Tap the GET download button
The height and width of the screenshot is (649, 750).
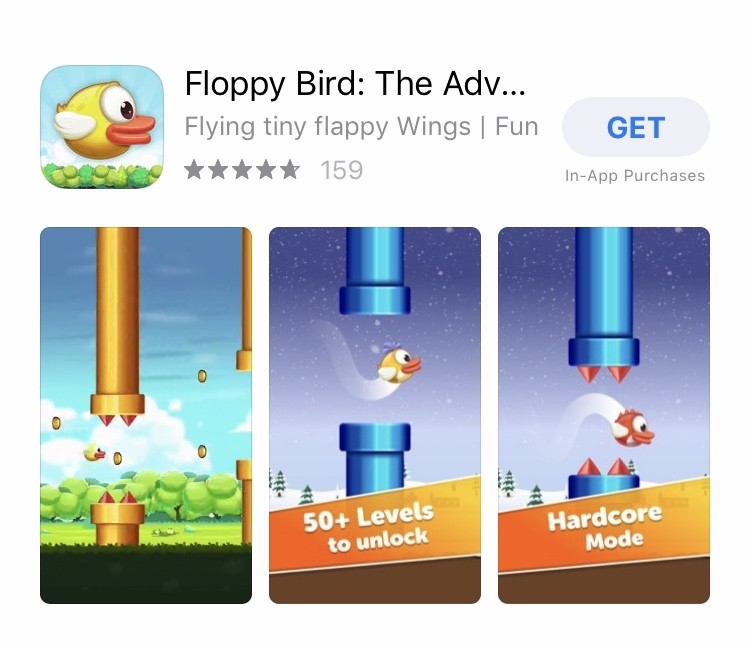click(636, 127)
